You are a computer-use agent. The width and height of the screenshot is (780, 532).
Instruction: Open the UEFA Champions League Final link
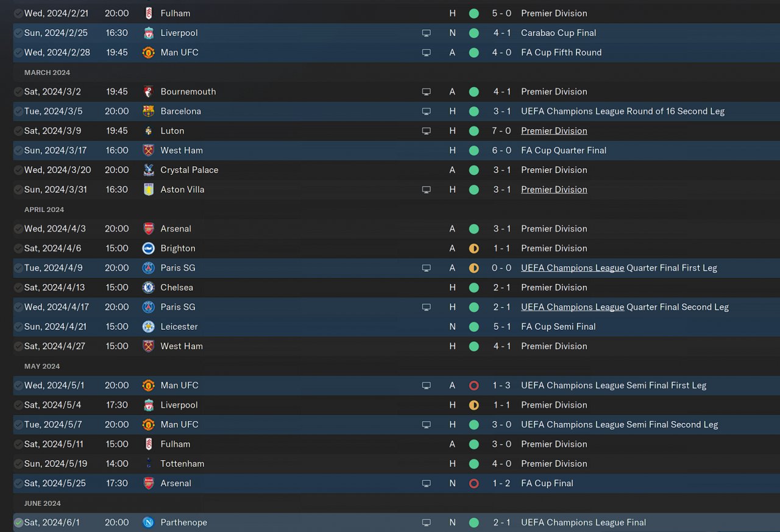click(x=583, y=522)
